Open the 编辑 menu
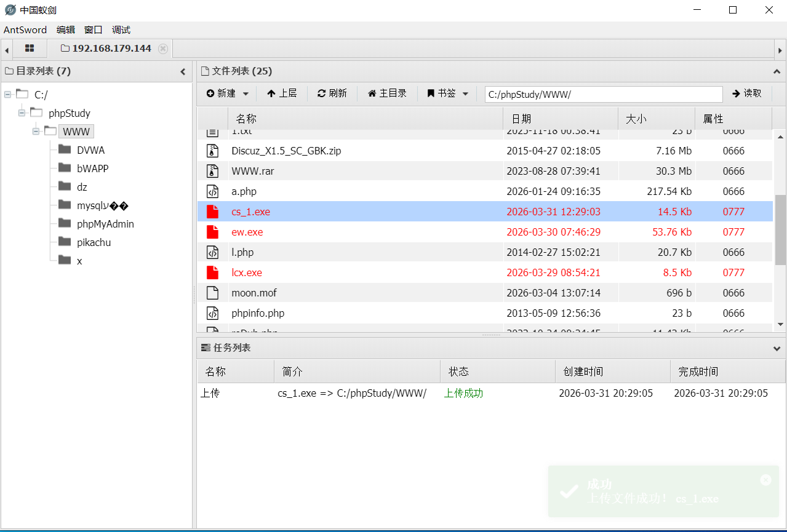Viewport: 787px width, 532px height. click(65, 30)
